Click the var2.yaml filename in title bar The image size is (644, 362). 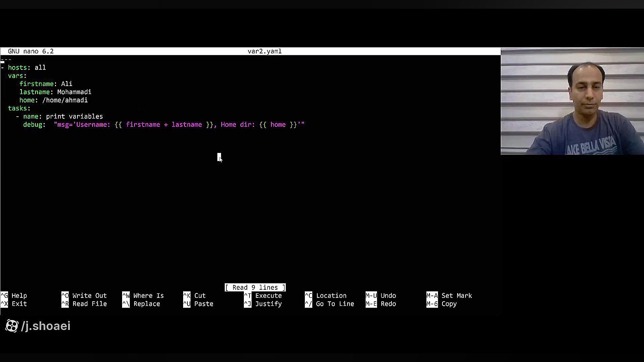[x=265, y=51]
